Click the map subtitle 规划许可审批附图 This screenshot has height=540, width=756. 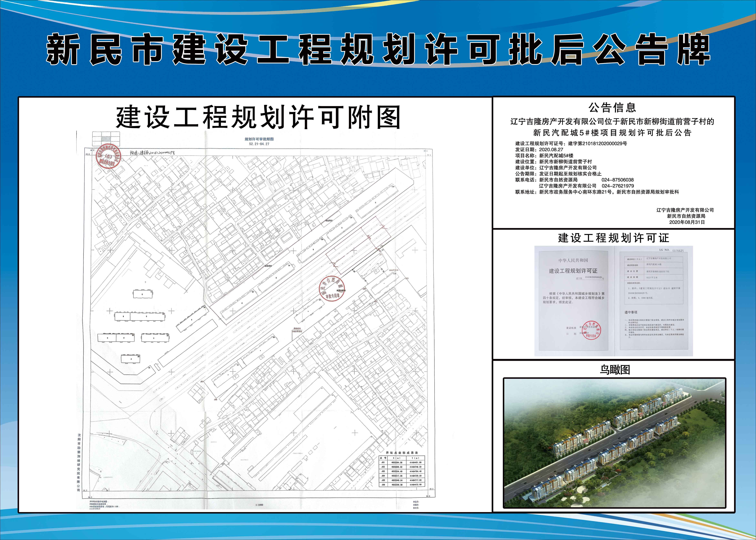pos(259,139)
